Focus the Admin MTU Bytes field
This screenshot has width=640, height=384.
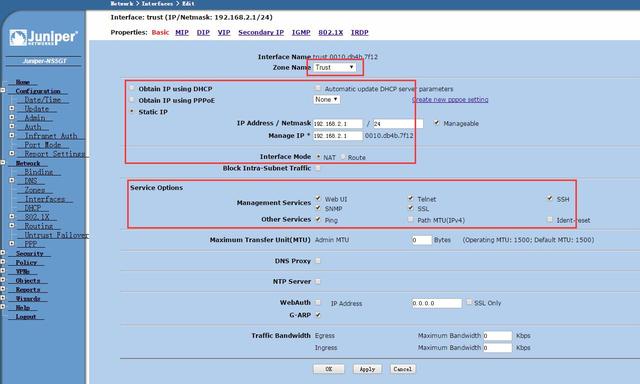point(422,240)
